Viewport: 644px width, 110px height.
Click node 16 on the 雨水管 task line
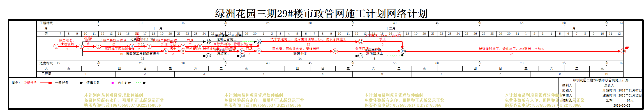tap(335, 51)
